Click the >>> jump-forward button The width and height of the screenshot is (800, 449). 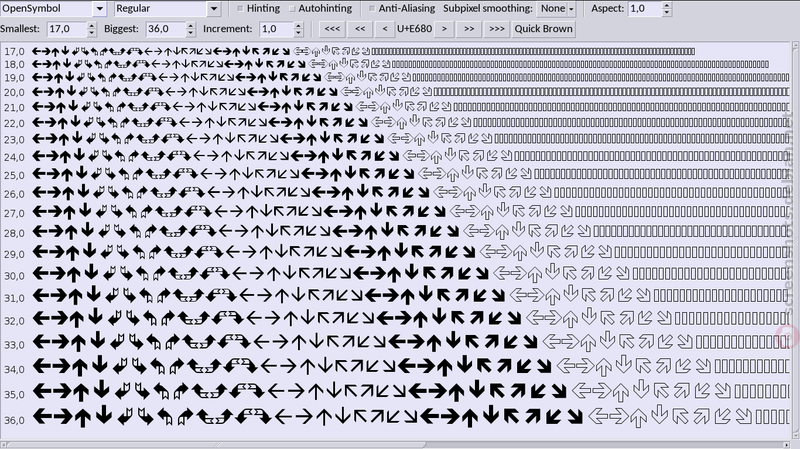(496, 29)
